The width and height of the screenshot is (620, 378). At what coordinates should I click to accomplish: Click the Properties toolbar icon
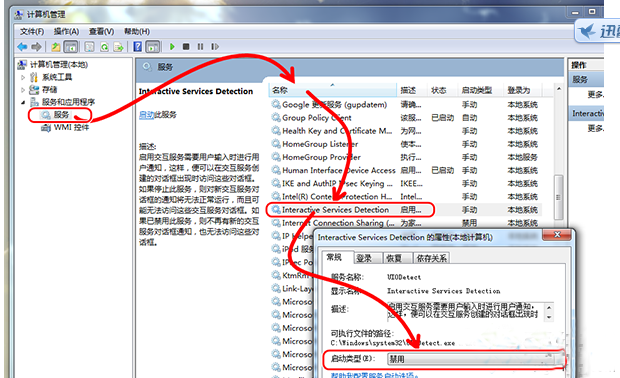click(x=89, y=47)
